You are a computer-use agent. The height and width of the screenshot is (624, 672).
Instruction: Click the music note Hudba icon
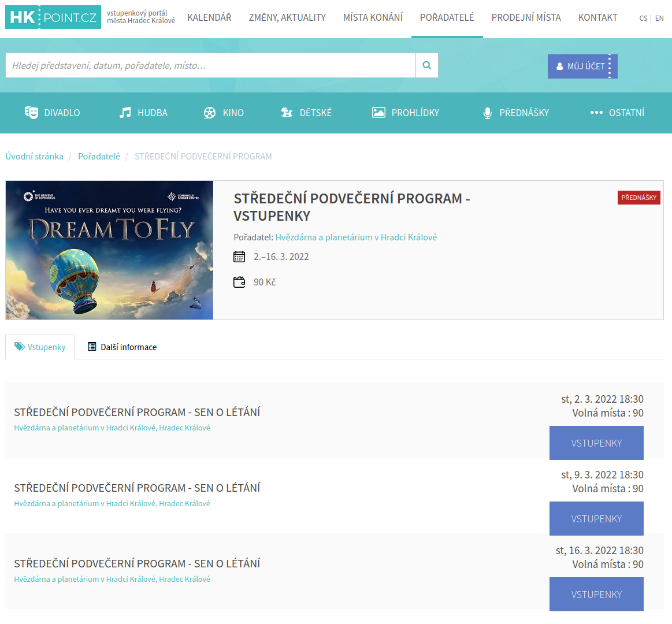pos(125,113)
